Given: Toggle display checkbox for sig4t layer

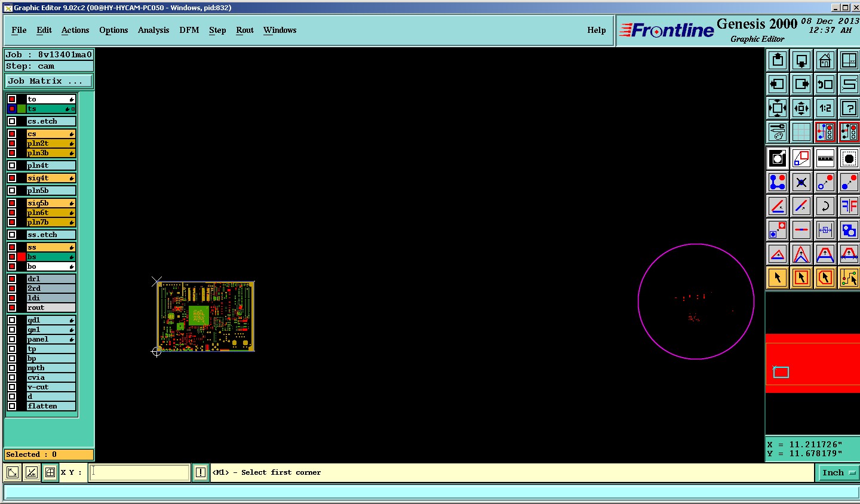Looking at the screenshot, I should coord(12,178).
